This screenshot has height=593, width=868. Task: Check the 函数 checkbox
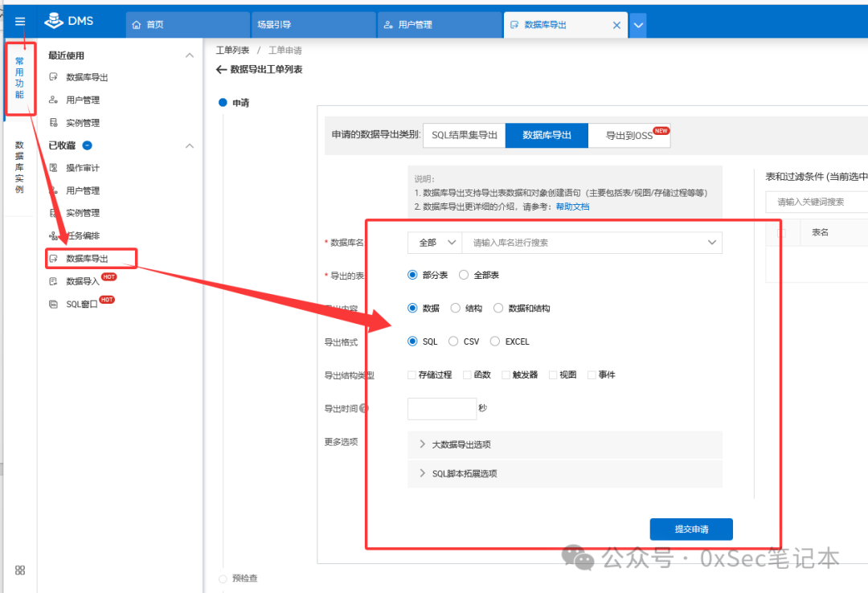coord(467,375)
